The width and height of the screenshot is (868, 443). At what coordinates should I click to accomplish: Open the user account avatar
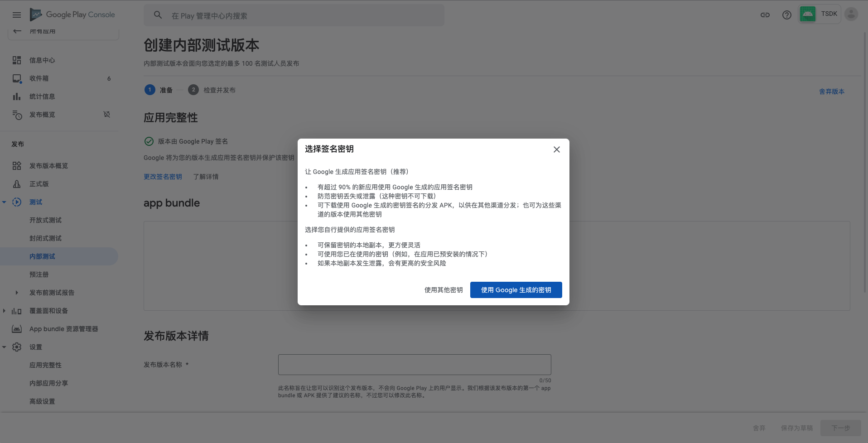pos(851,14)
